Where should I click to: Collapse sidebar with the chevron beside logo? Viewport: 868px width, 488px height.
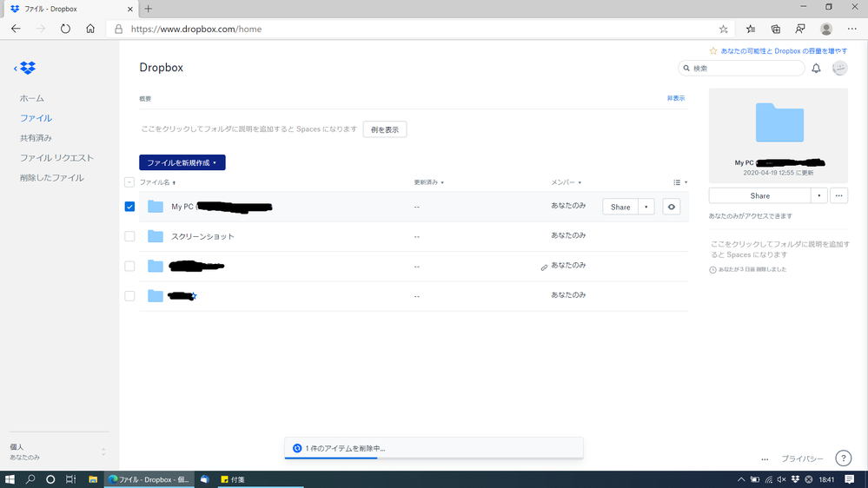pos(16,68)
